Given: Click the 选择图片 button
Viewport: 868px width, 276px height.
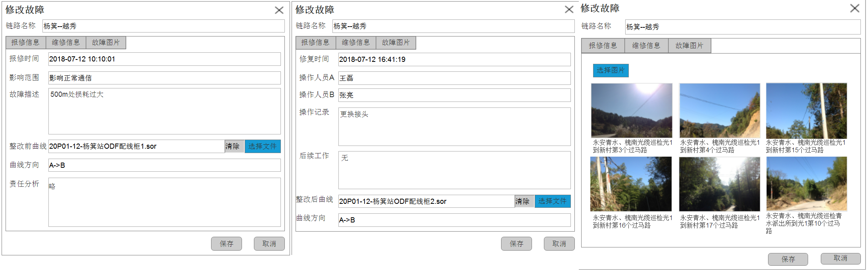Looking at the screenshot, I should [611, 70].
